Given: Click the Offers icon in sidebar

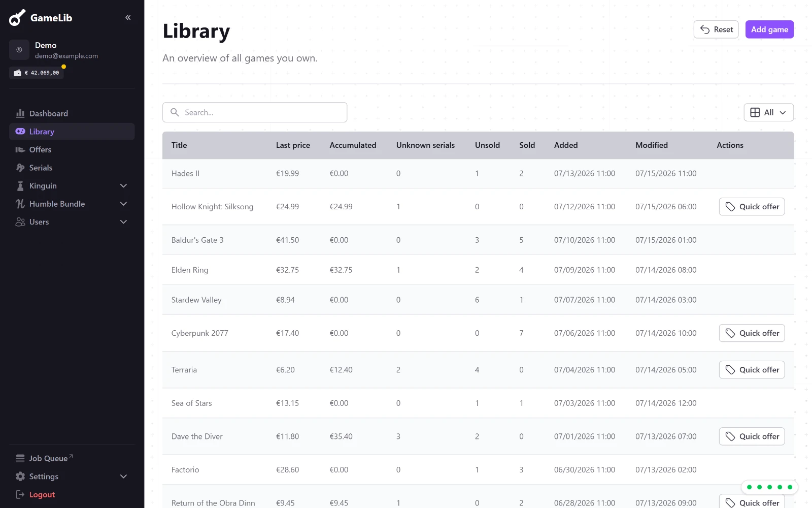Looking at the screenshot, I should [x=20, y=150].
